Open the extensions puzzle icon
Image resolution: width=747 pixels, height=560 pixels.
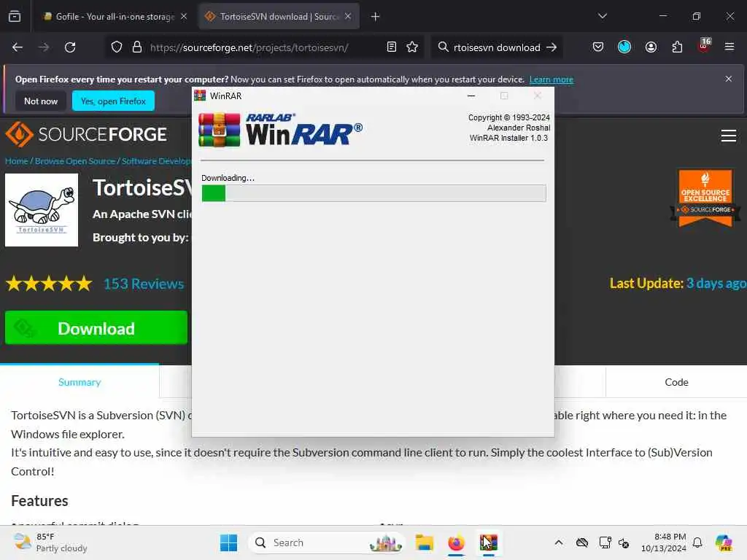tap(677, 47)
